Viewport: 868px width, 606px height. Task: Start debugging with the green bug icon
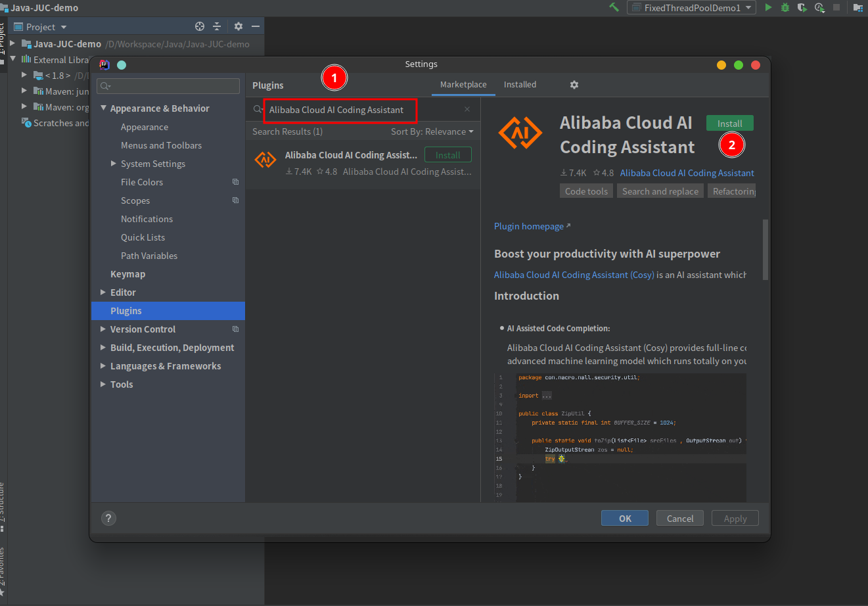(785, 7)
